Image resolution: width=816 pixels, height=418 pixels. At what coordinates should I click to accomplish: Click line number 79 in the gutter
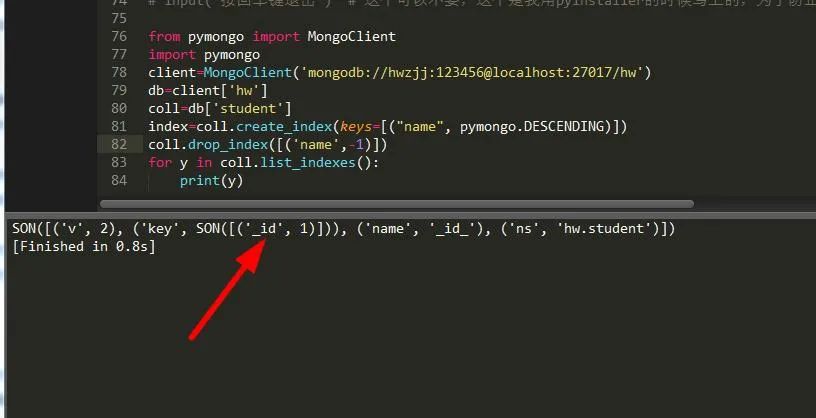click(x=119, y=90)
